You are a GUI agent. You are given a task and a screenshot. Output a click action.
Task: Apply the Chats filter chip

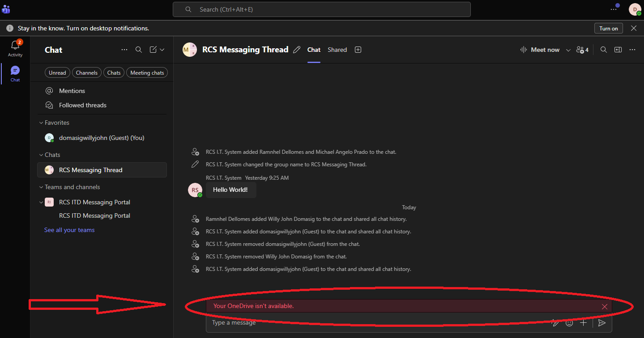pyautogui.click(x=114, y=72)
